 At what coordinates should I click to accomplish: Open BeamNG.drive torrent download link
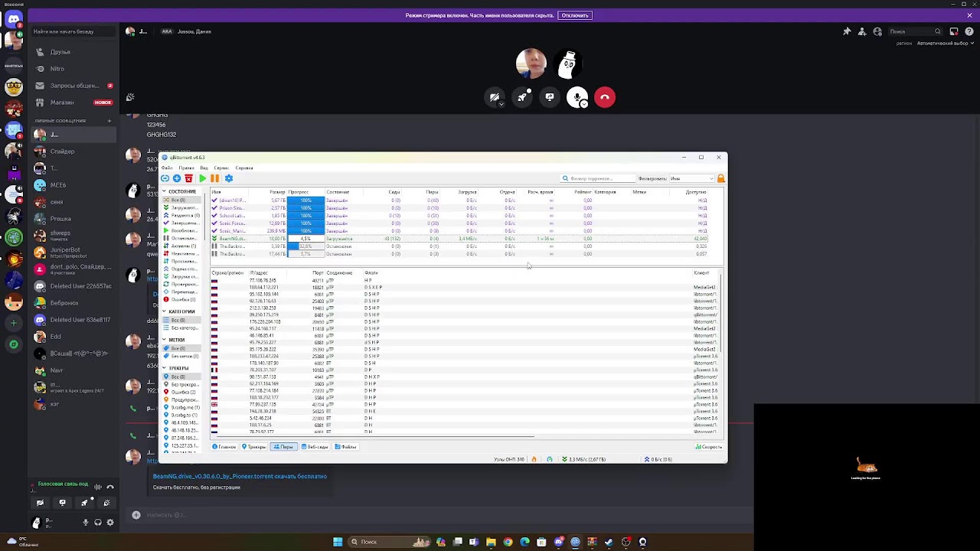click(240, 476)
